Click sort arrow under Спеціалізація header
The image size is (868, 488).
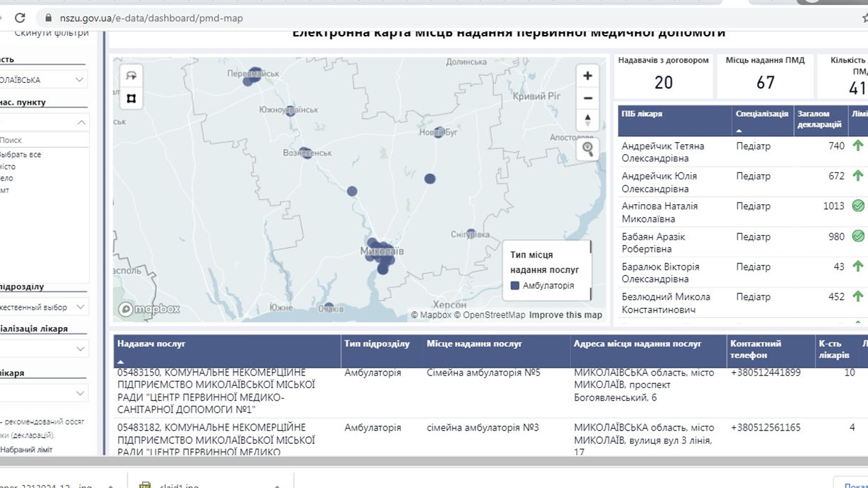[x=740, y=130]
